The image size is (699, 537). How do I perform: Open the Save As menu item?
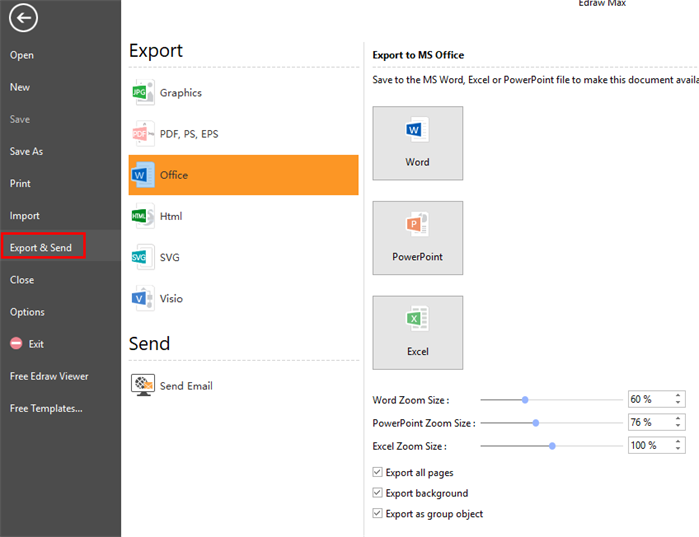(x=27, y=152)
